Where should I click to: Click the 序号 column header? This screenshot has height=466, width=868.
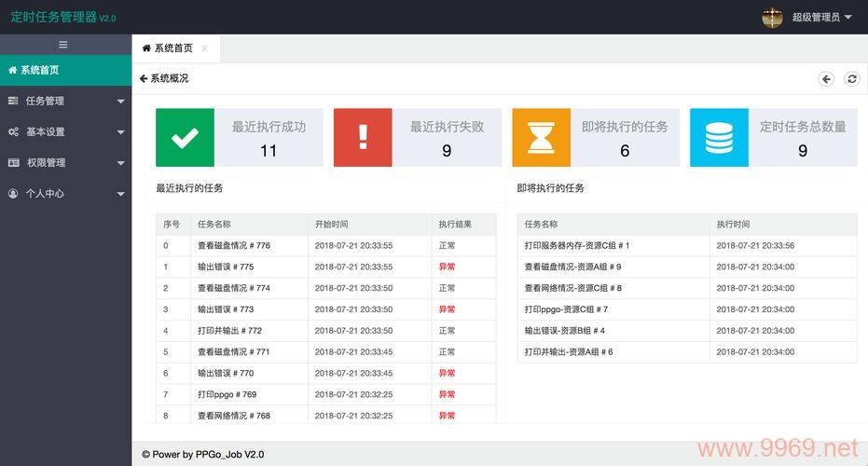tap(172, 224)
